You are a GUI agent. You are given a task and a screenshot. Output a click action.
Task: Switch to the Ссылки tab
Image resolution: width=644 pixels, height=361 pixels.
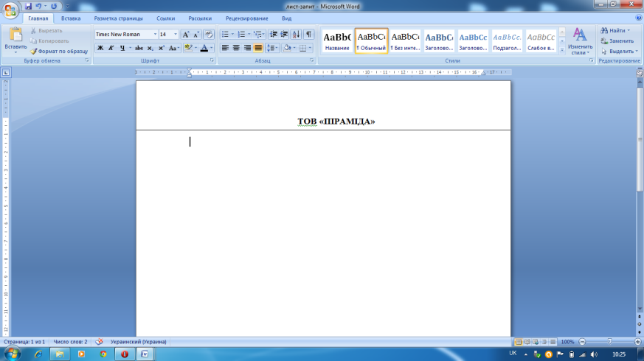[165, 18]
